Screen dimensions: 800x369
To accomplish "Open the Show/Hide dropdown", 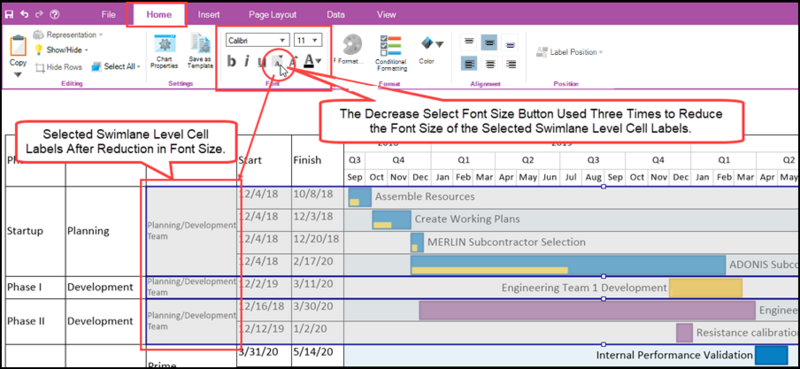I will [61, 50].
